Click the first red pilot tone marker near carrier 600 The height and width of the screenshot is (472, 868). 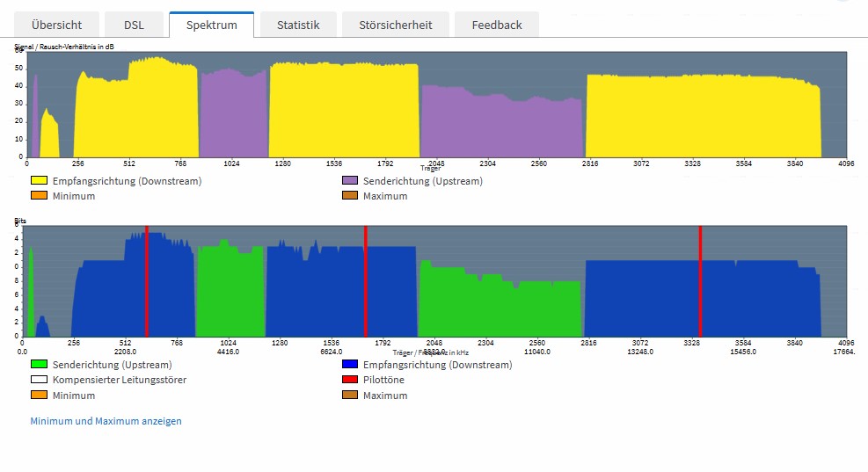(x=147, y=281)
